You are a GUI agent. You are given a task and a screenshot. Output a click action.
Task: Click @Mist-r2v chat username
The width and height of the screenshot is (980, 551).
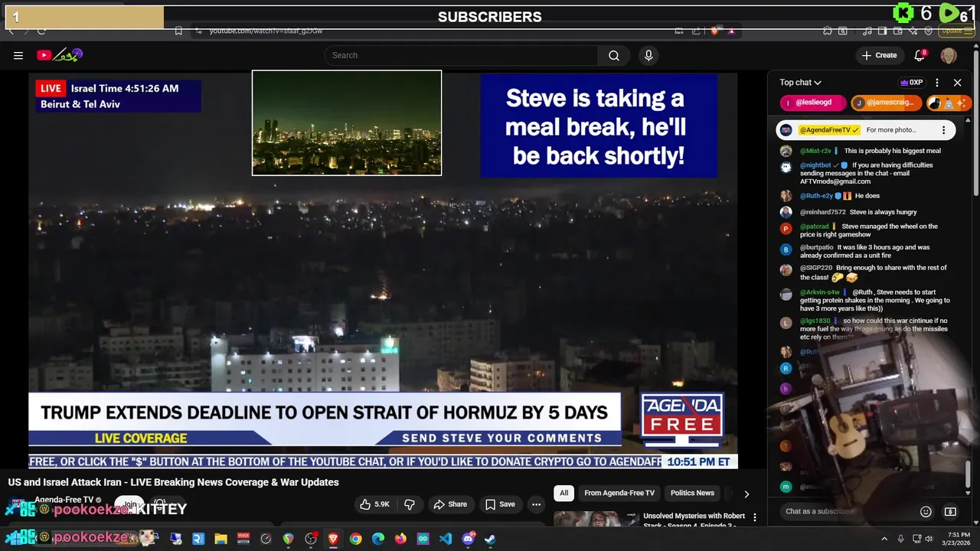click(x=815, y=151)
